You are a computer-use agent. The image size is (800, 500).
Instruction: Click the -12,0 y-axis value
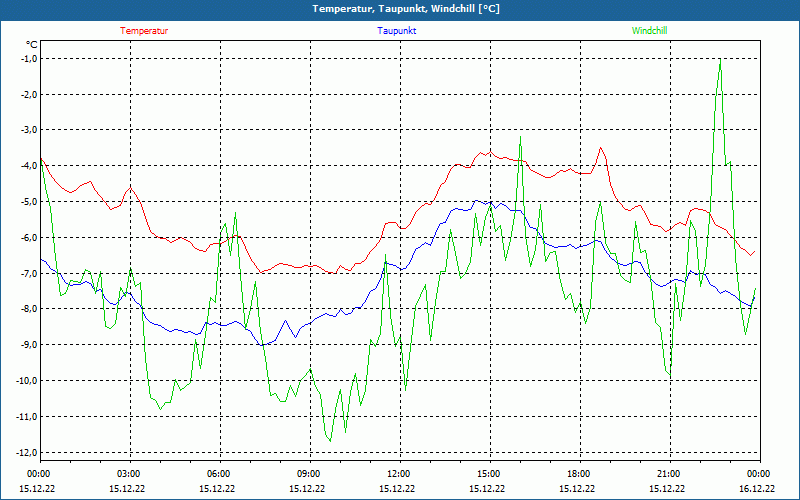26,453
